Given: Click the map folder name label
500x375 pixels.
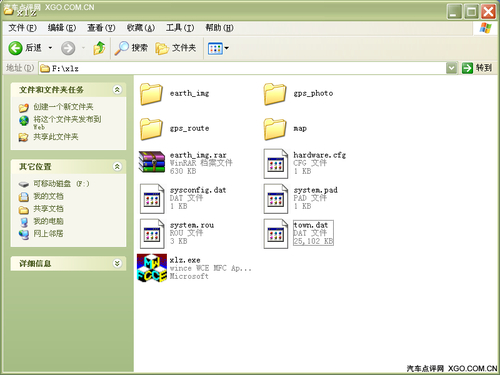Looking at the screenshot, I should [x=300, y=129].
